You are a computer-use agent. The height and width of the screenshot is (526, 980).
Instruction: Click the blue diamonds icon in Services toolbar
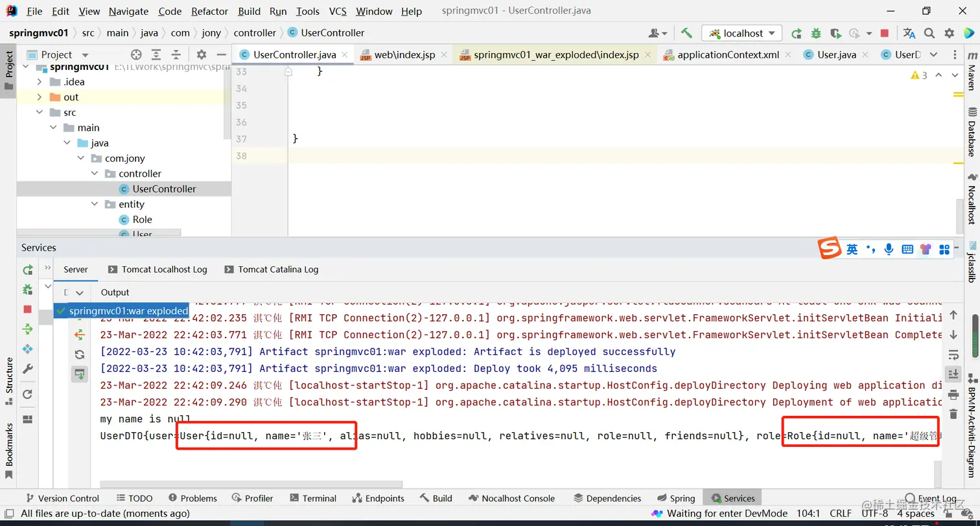click(x=27, y=349)
